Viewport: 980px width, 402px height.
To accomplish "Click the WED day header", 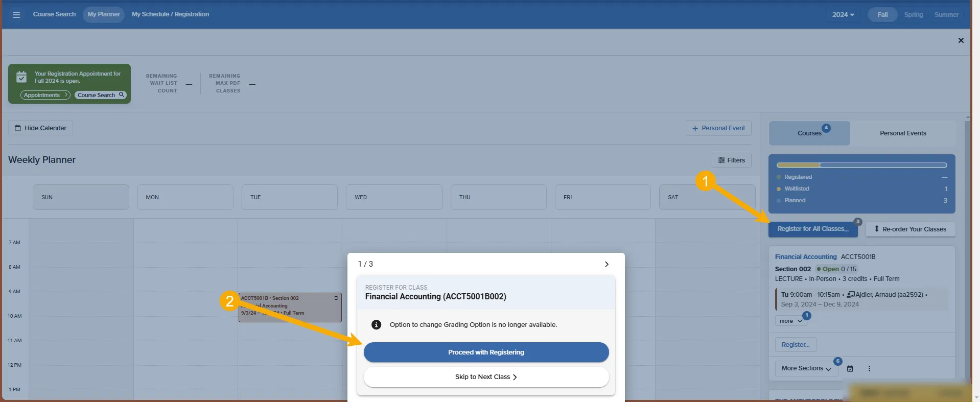I will [394, 197].
